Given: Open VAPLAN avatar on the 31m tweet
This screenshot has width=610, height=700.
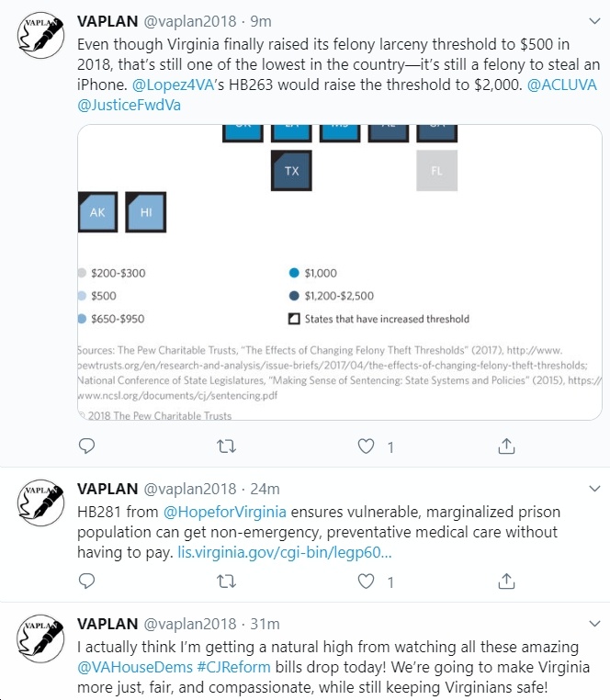Looking at the screenshot, I should 40,638.
